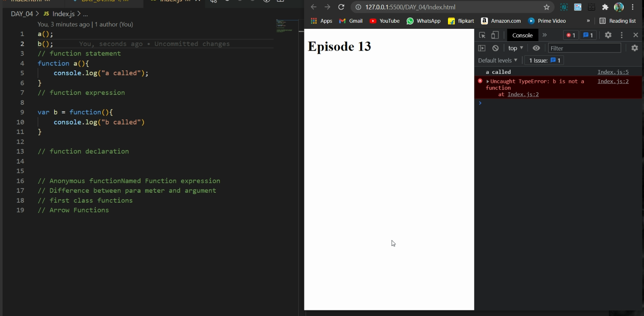Toggle the device toolbar in DevTools
This screenshot has width=644, height=316.
[495, 35]
